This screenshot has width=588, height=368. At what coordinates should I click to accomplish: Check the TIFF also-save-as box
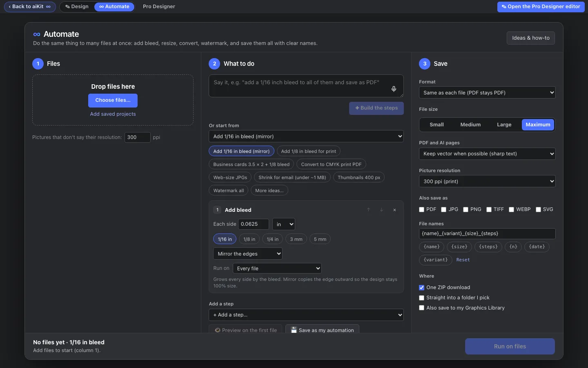[489, 209]
